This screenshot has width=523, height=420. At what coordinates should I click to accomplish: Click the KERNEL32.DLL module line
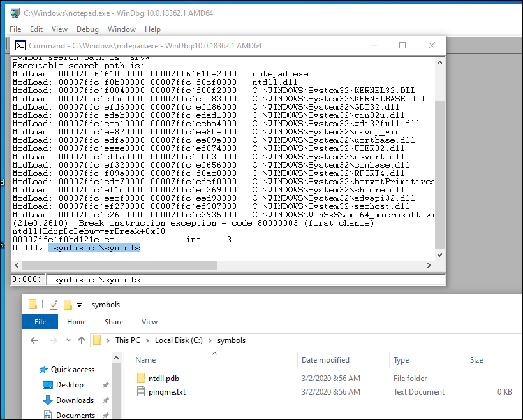click(214, 91)
